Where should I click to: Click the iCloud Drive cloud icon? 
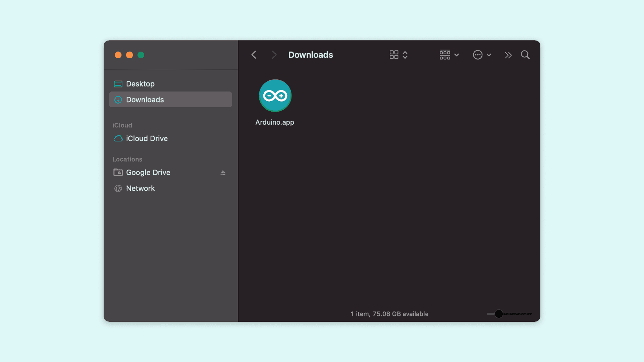118,138
